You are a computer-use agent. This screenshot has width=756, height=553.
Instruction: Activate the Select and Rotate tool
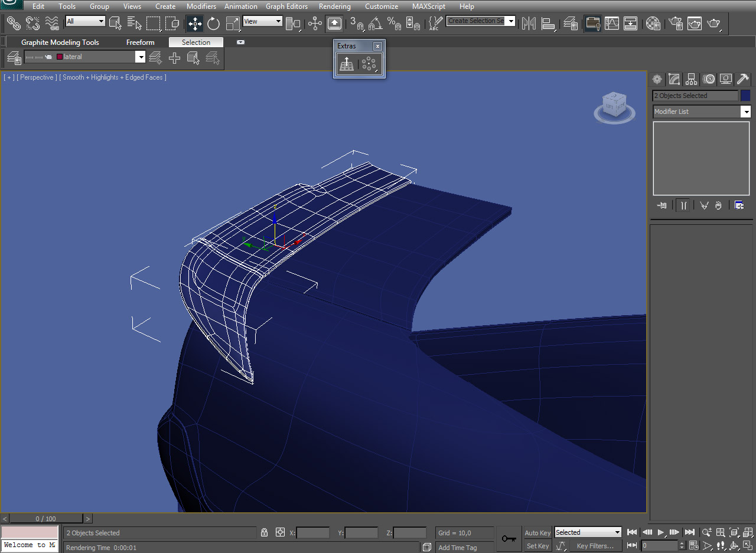click(x=214, y=24)
